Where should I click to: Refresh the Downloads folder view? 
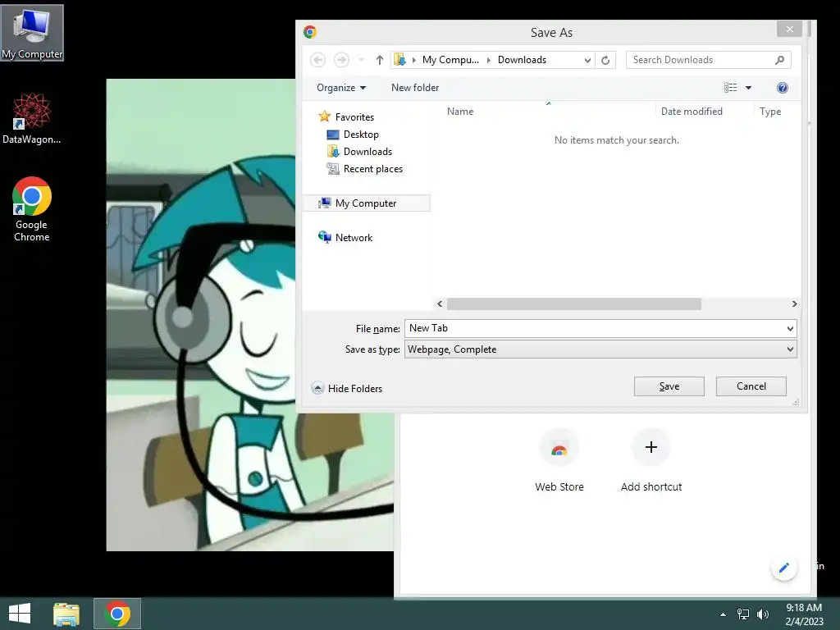click(605, 60)
